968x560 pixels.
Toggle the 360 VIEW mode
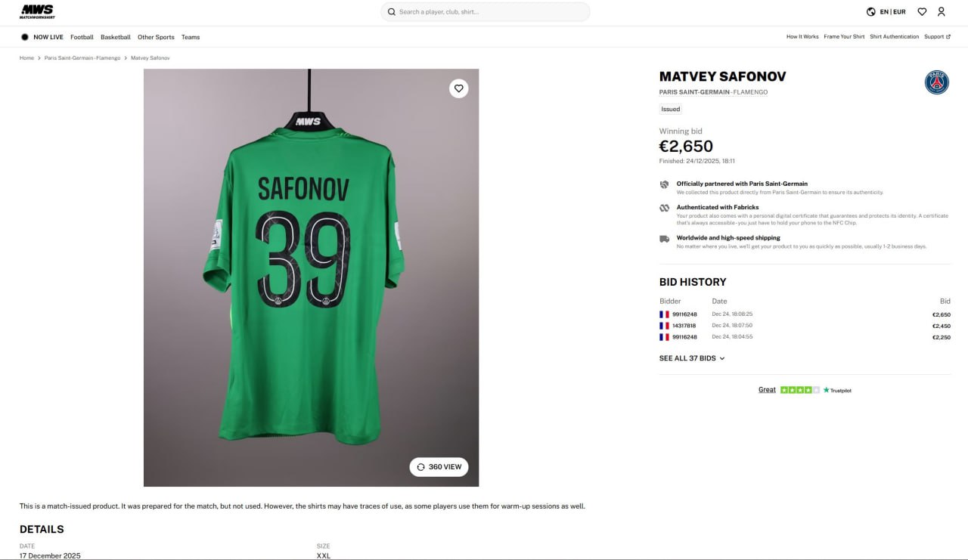pyautogui.click(x=439, y=467)
